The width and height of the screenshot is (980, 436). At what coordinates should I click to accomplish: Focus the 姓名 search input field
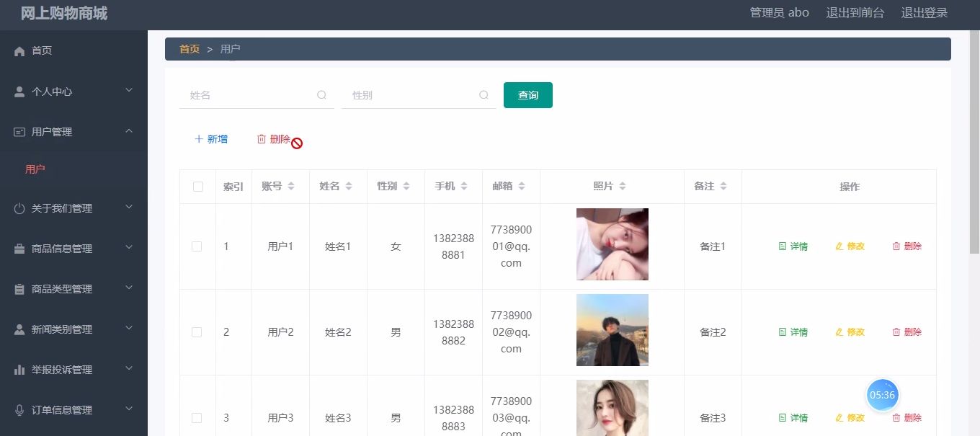257,95
